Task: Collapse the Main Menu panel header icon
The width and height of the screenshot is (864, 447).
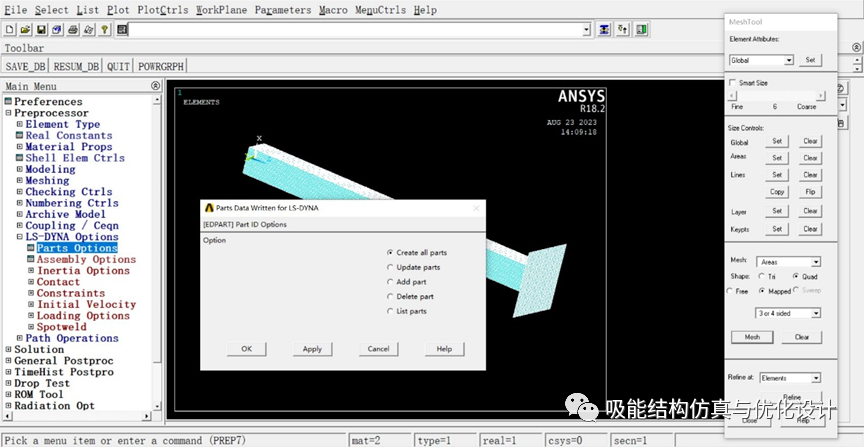Action: [x=155, y=86]
